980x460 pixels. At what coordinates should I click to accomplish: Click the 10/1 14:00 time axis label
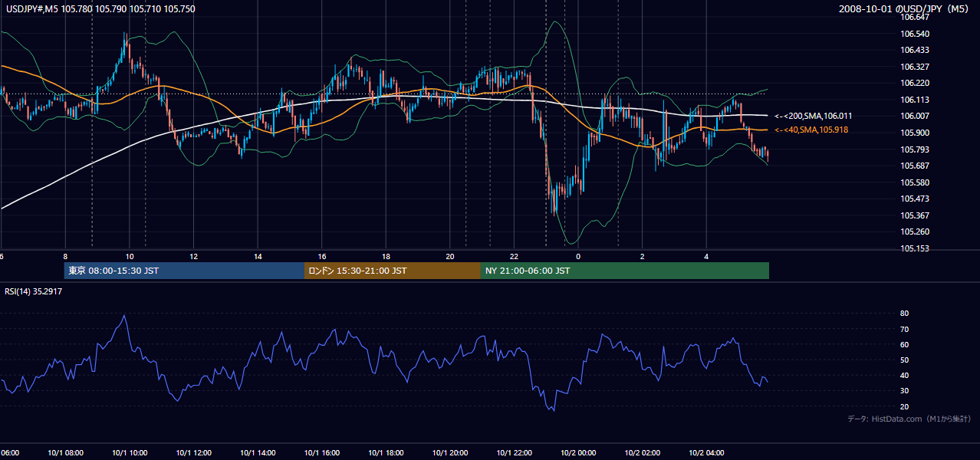click(x=258, y=452)
